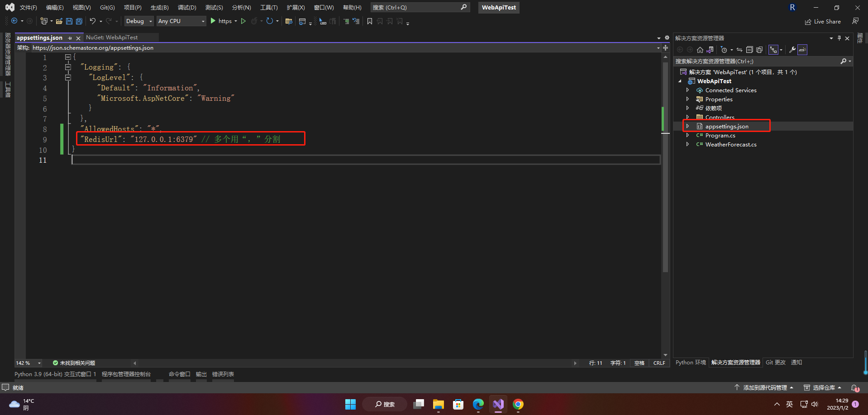Image resolution: width=868 pixels, height=415 pixels.
Task: Expand the Connected Services node
Action: coord(687,90)
